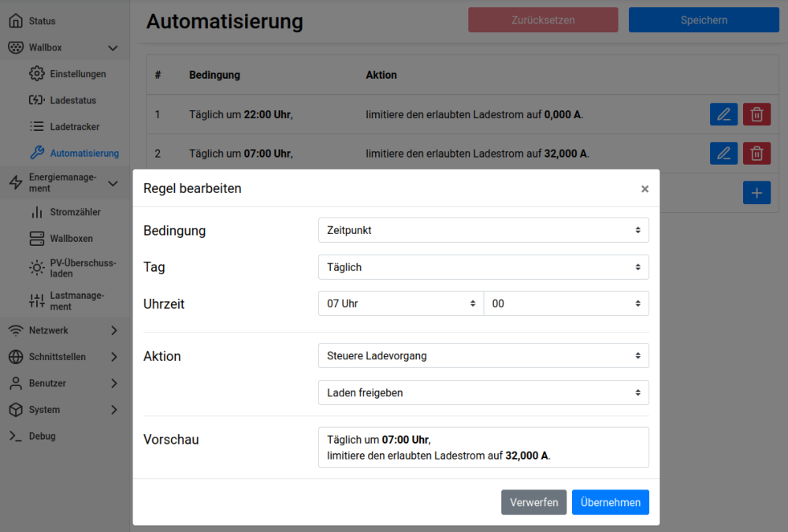Open the Bedingung dropdown showing Zeitpunkt

coord(483,231)
